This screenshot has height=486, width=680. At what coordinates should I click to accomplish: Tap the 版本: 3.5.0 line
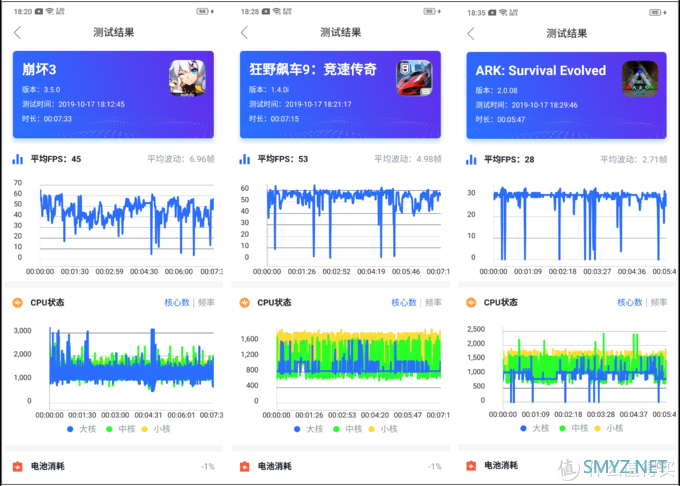click(41, 90)
